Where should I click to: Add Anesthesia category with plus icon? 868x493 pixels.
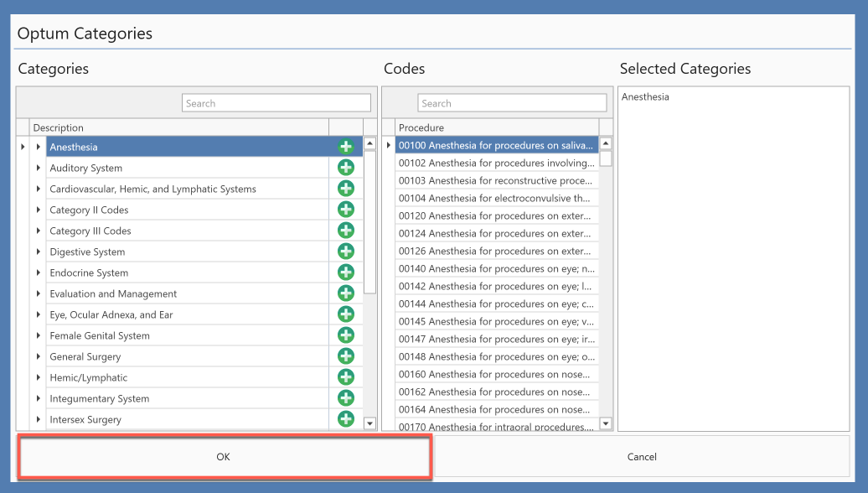coord(346,147)
